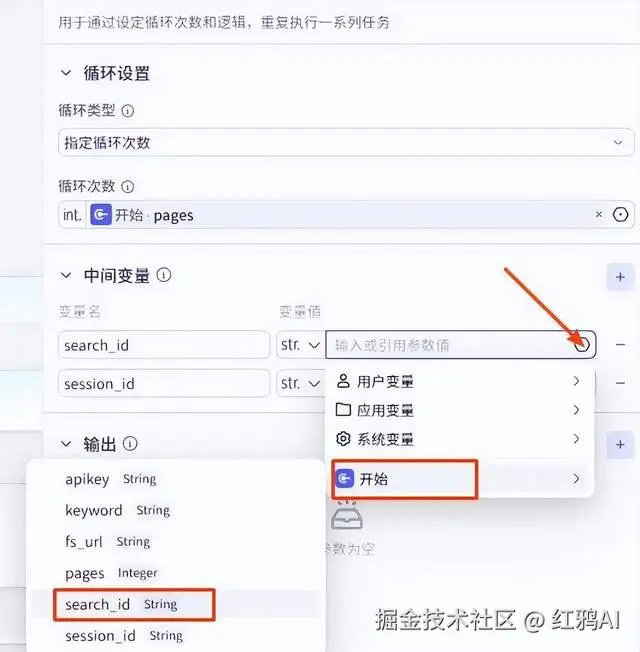Click the info icon next to 循环类型
Image resolution: width=640 pixels, height=652 pixels.
click(128, 111)
